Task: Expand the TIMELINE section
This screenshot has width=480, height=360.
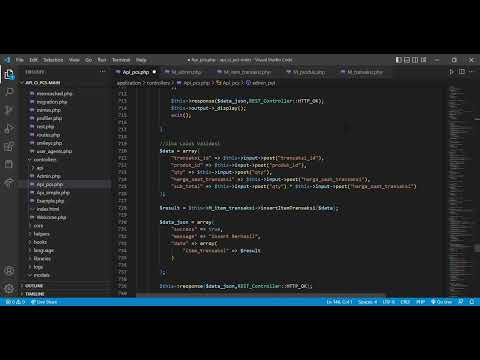Action: 35,294
